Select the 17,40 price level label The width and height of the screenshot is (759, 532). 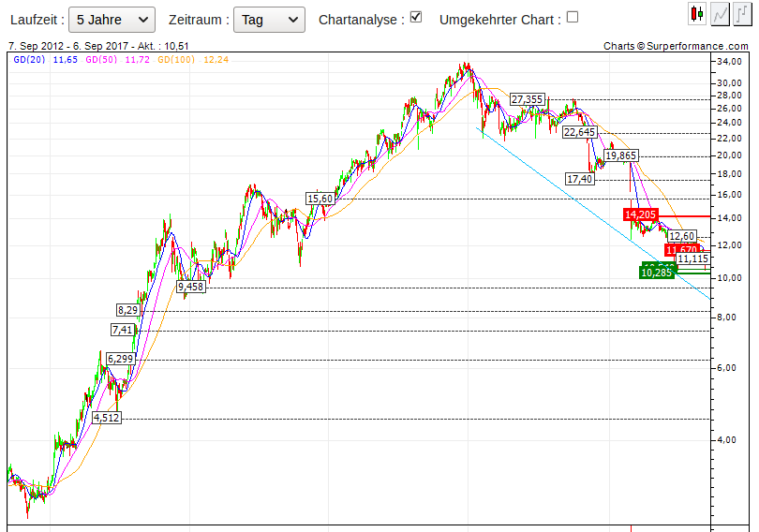click(580, 179)
